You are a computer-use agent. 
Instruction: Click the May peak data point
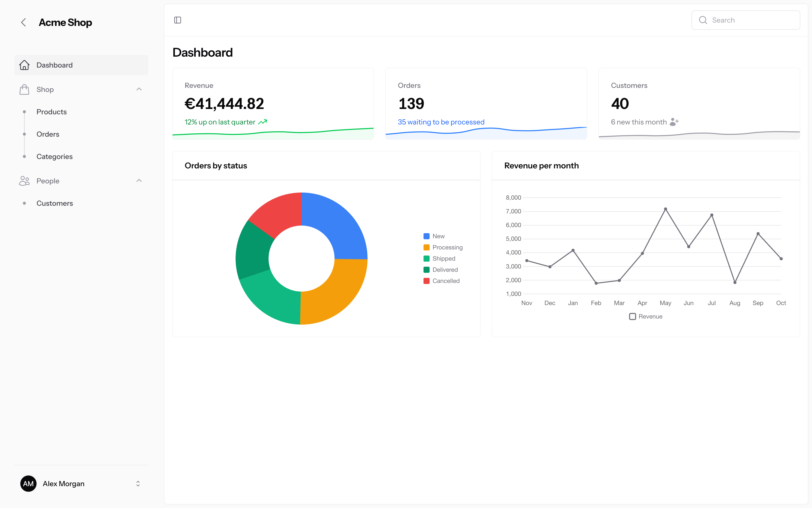click(x=665, y=209)
